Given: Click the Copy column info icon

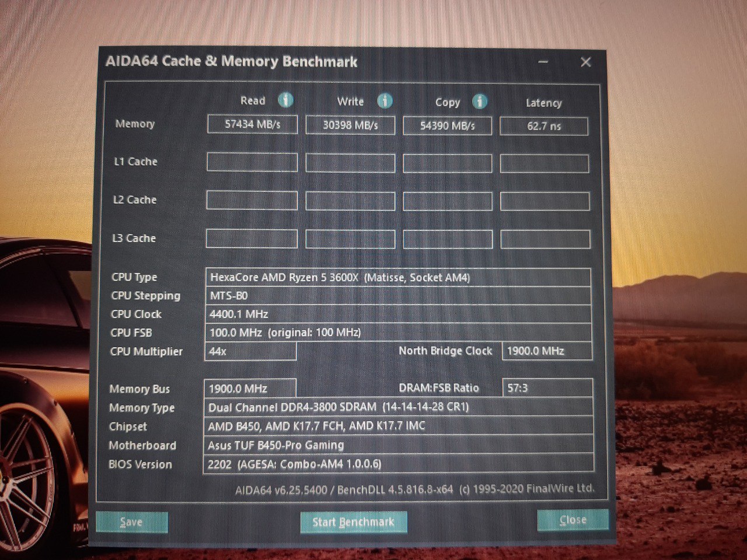Looking at the screenshot, I should pyautogui.click(x=480, y=101).
